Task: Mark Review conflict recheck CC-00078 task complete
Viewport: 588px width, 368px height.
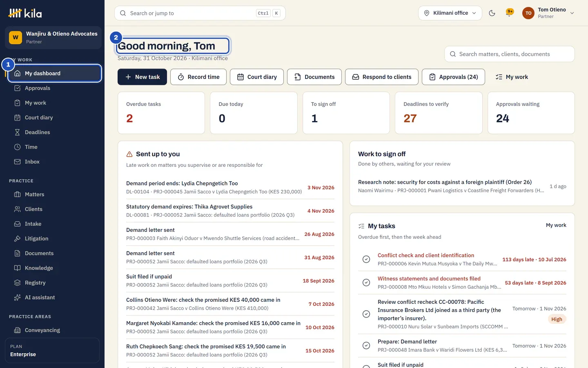Action: point(366,314)
